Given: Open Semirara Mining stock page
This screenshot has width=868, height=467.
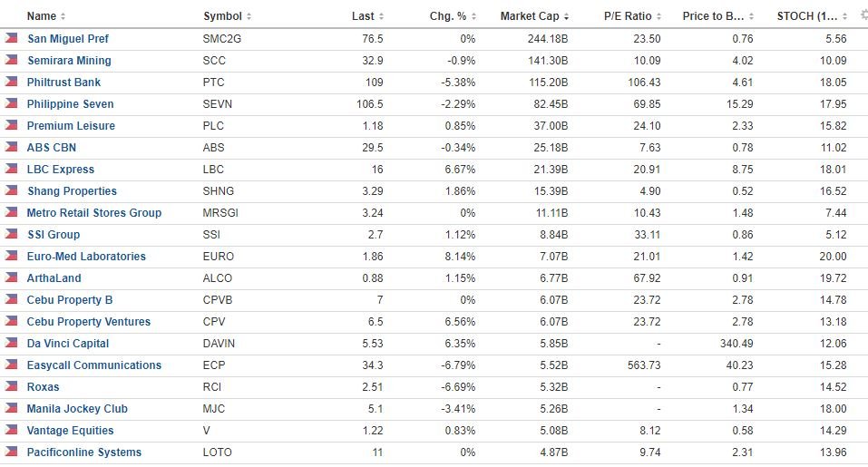Looking at the screenshot, I should click(x=69, y=61).
